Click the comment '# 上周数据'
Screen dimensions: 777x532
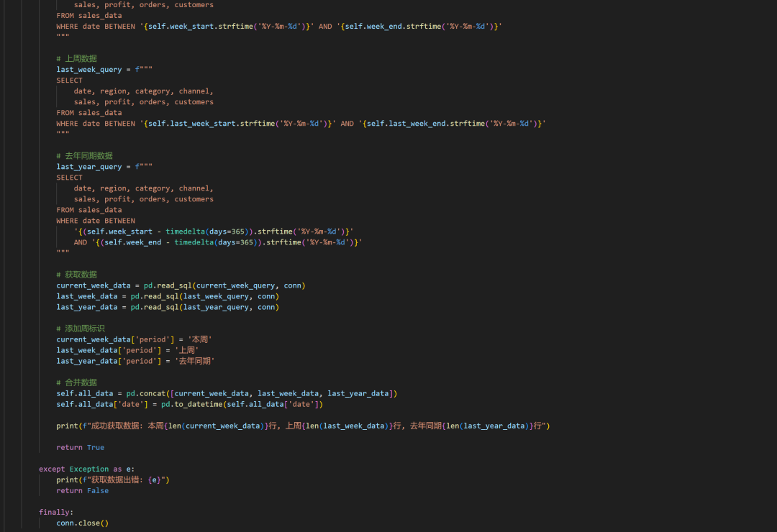click(76, 58)
